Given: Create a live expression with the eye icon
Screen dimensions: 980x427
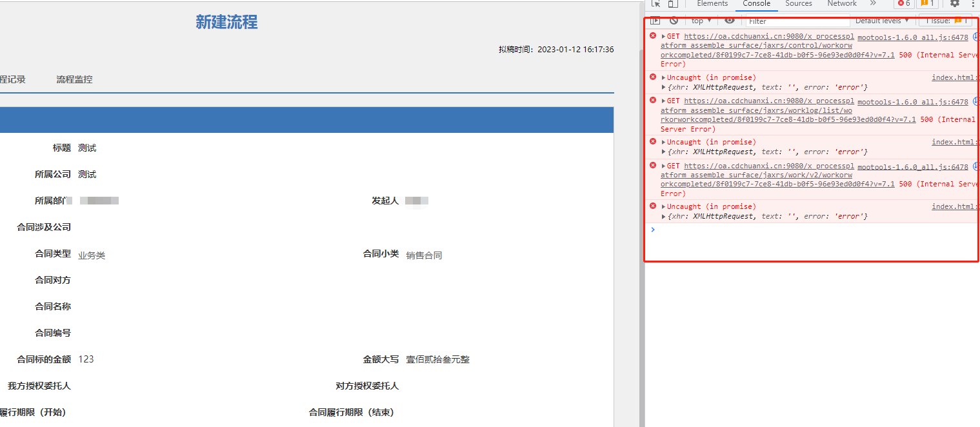Looking at the screenshot, I should 729,21.
